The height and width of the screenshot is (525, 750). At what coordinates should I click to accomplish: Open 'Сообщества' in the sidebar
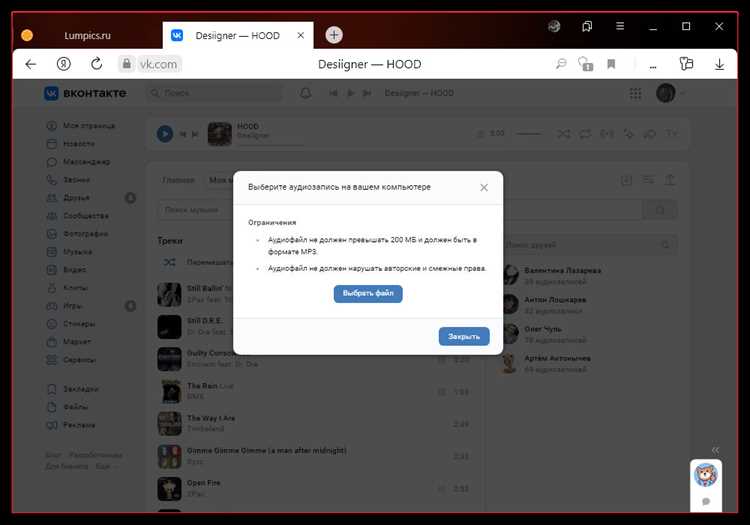(77, 216)
